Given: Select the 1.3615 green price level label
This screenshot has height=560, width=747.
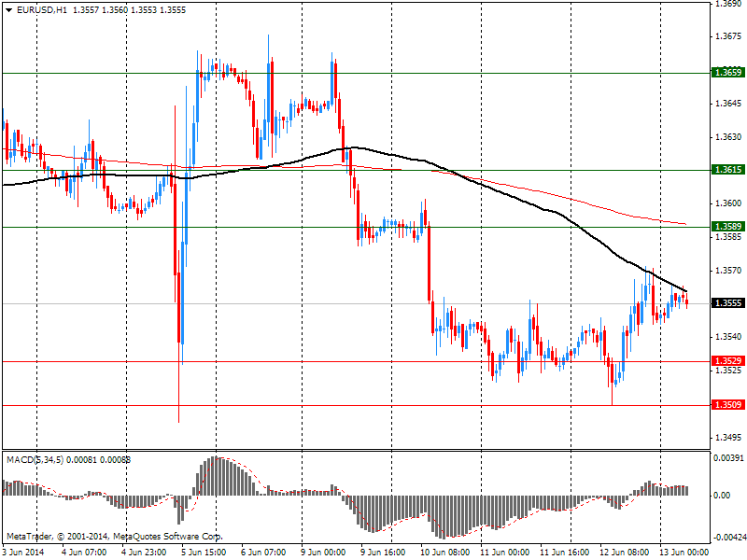Looking at the screenshot, I should (x=727, y=170).
